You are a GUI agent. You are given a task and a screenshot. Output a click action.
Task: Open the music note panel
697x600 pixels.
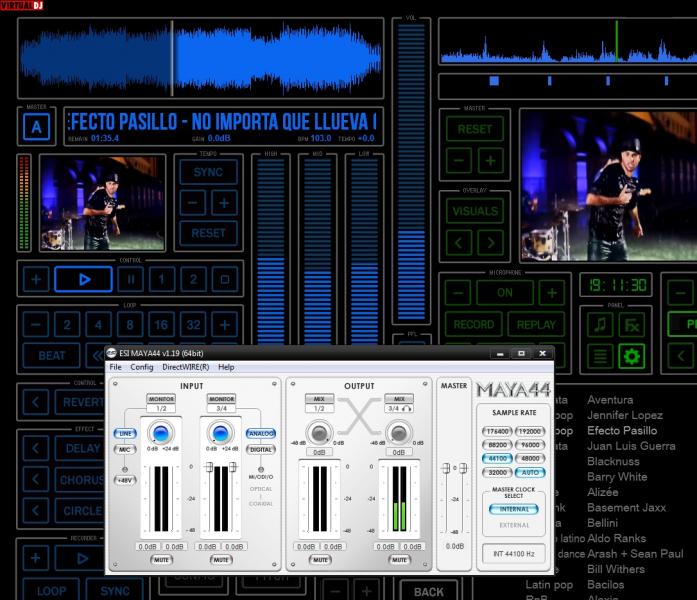click(x=599, y=324)
